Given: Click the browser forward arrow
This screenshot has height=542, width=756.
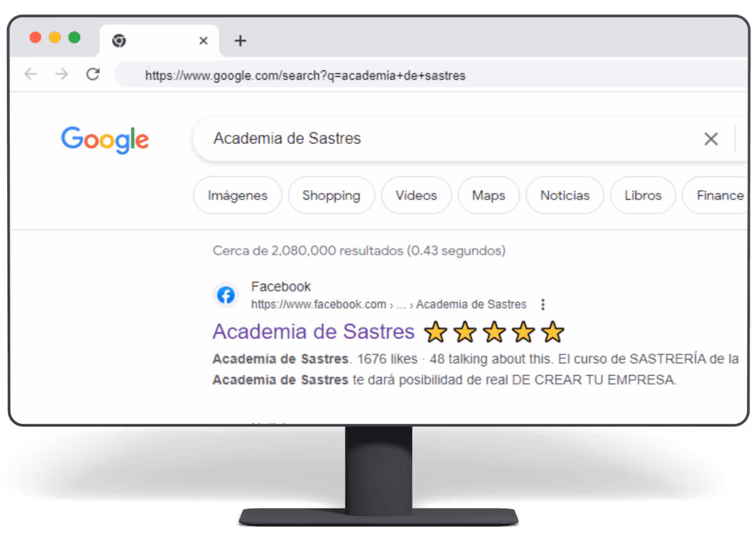Looking at the screenshot, I should point(62,74).
